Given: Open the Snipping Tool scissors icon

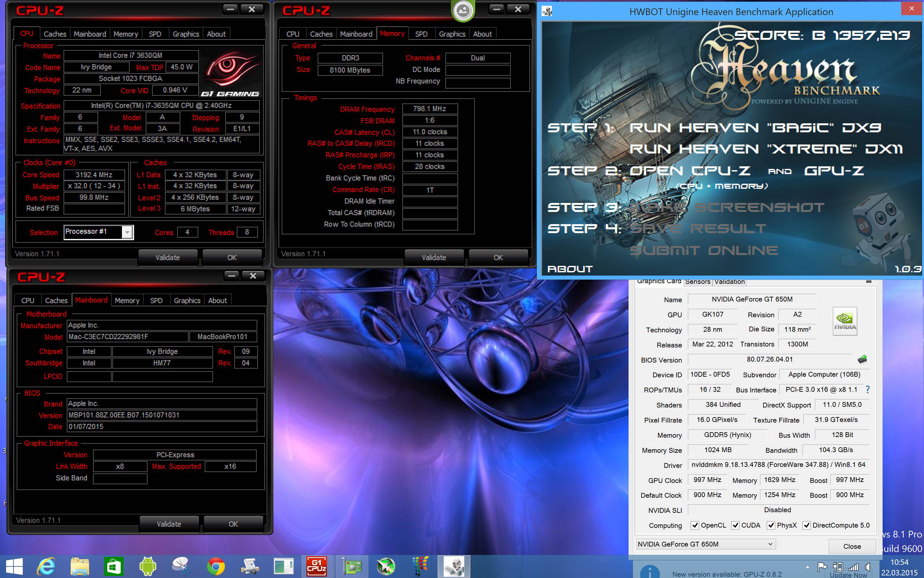Looking at the screenshot, I should click(x=182, y=566).
